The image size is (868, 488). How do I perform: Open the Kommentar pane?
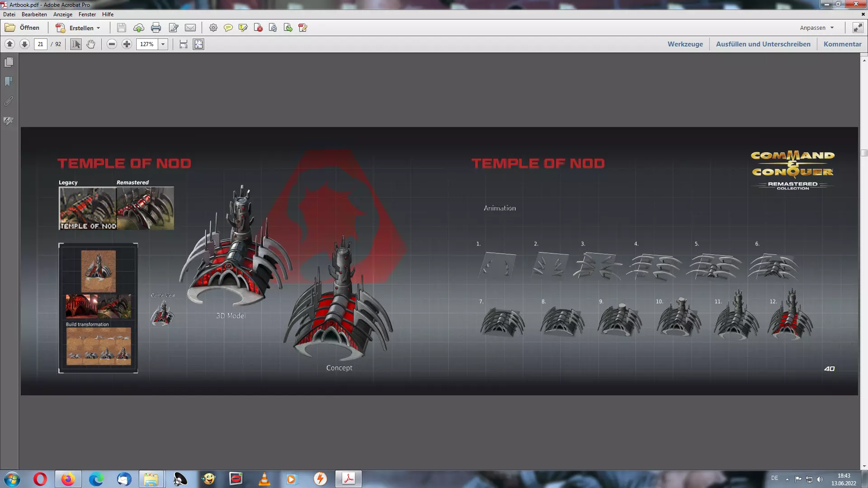843,44
